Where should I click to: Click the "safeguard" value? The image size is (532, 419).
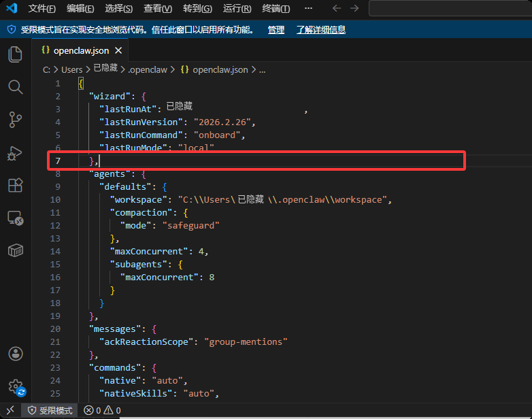191,225
